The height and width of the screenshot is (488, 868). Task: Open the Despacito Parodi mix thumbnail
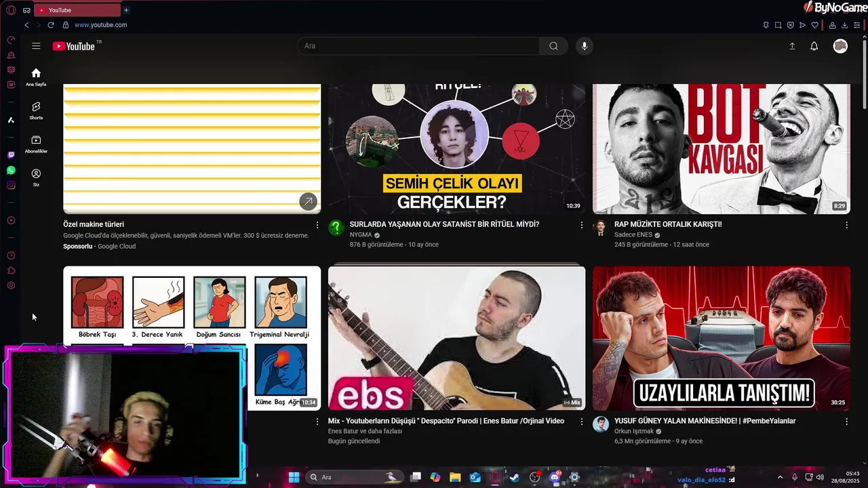coord(456,338)
